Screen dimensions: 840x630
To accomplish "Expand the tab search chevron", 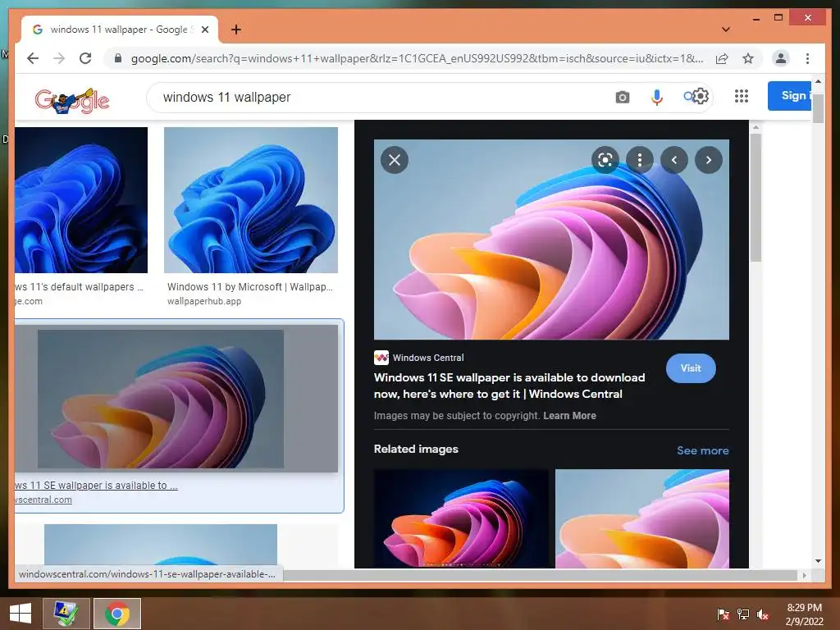I will (725, 30).
